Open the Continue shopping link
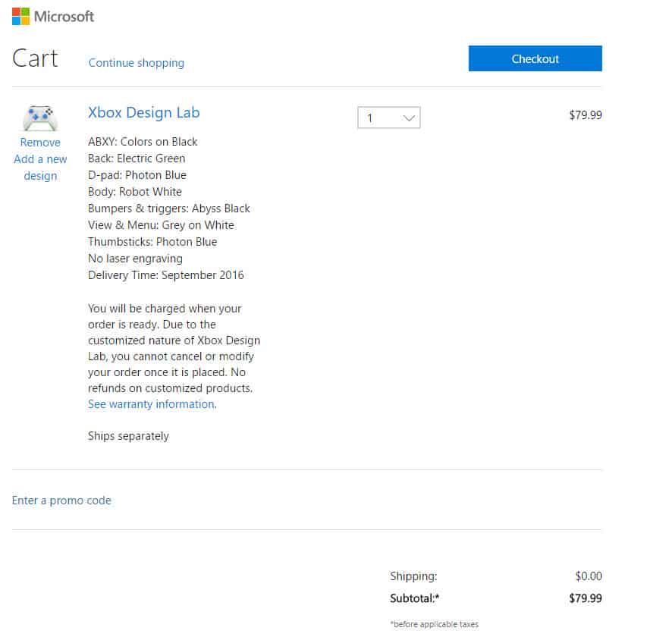This screenshot has width=672, height=637. click(137, 62)
